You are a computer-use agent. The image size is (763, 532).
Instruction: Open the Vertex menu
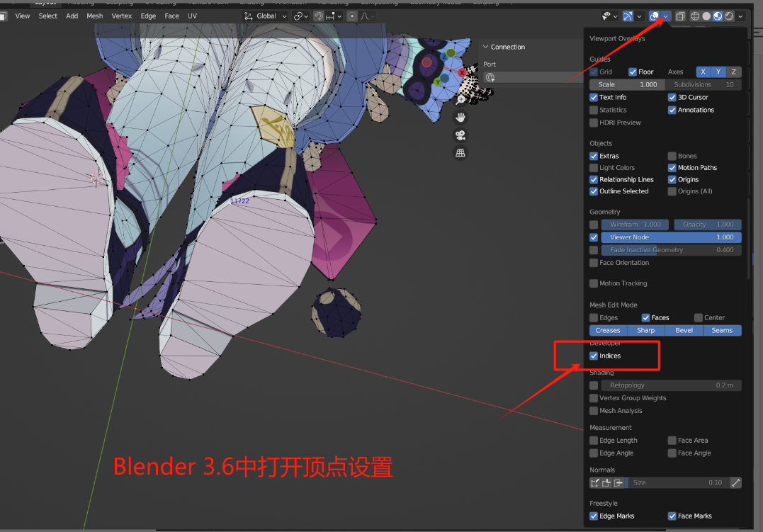tap(122, 16)
